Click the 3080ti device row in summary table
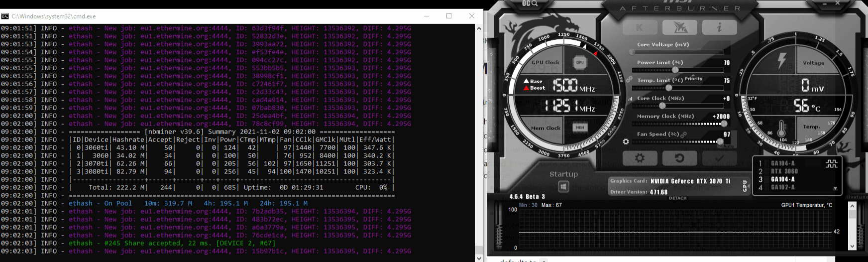 point(232,171)
